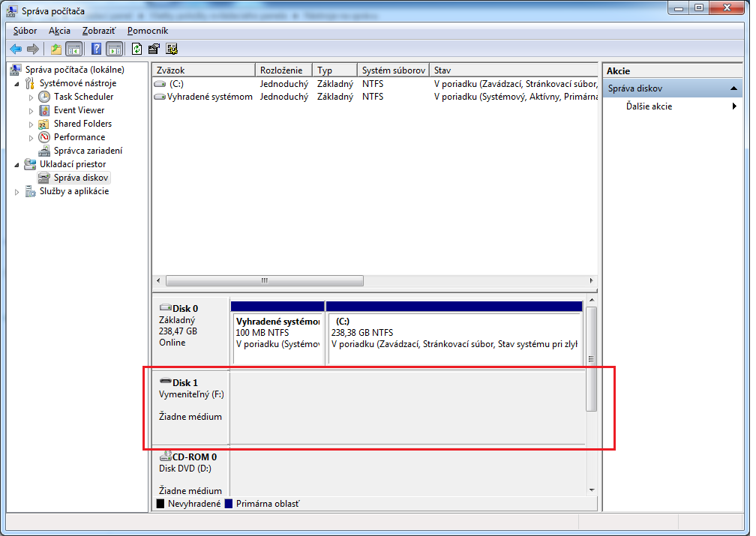The width and height of the screenshot is (756, 536).
Task: Click the up arrow of disk view scrollbar
Action: pos(592,300)
